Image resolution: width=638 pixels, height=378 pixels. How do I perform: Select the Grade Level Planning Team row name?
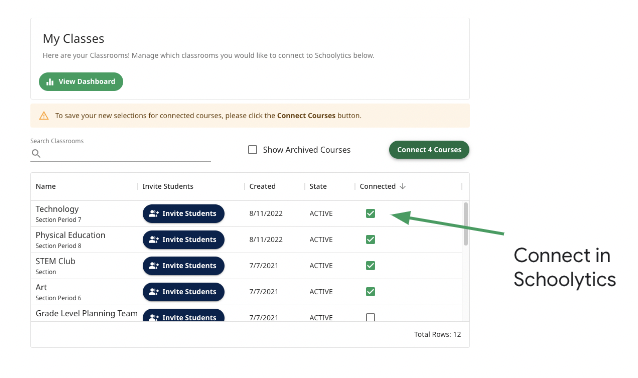86,313
